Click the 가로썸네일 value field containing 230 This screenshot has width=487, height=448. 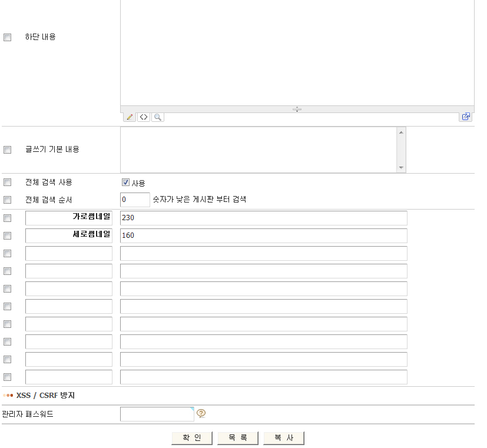(x=263, y=218)
